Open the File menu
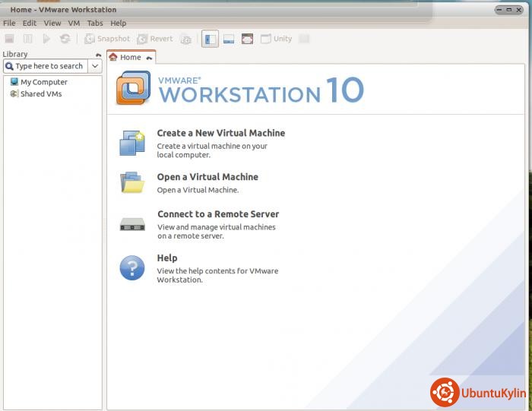This screenshot has width=532, height=411. (x=9, y=24)
